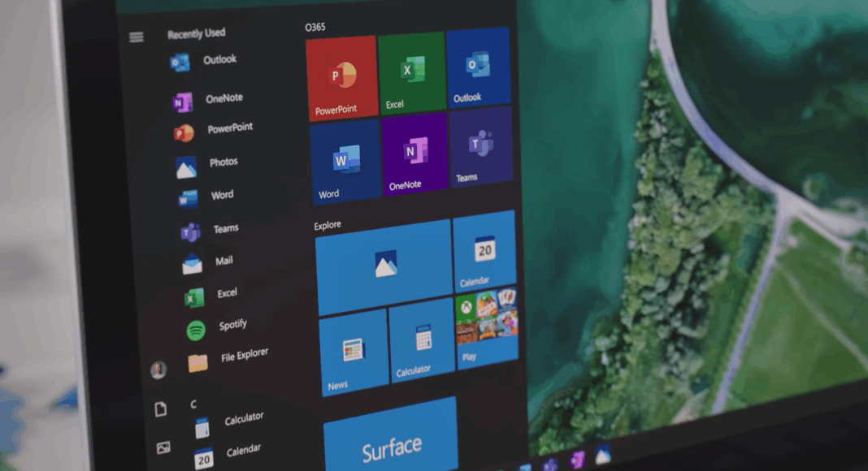Open the hamburger menu in Start
The height and width of the screenshot is (471, 868).
[137, 37]
